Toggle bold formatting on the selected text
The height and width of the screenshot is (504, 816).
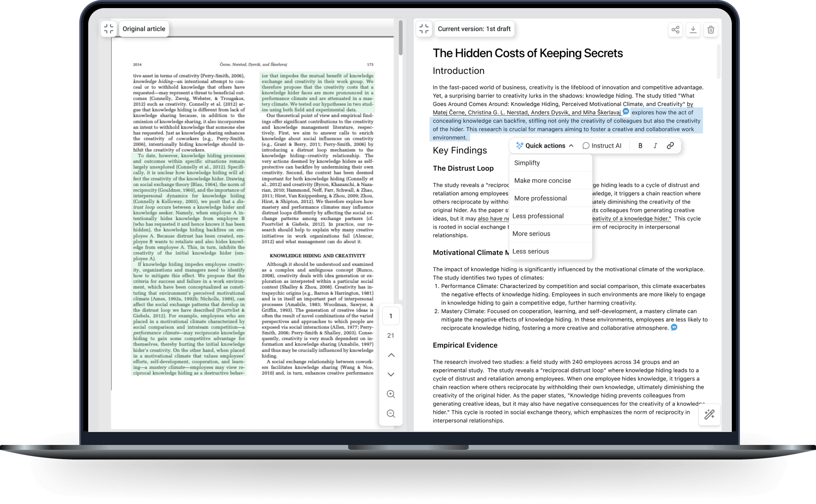tap(640, 146)
